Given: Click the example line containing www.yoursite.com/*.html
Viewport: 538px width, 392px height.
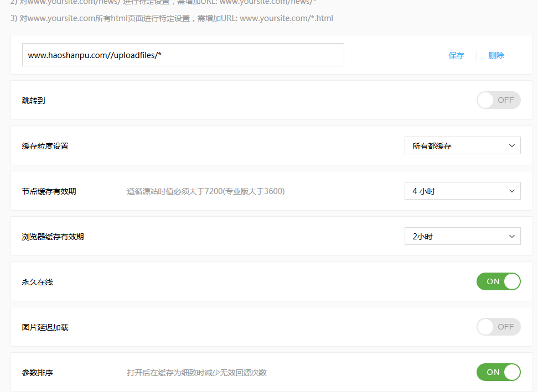Looking at the screenshot, I should point(172,18).
